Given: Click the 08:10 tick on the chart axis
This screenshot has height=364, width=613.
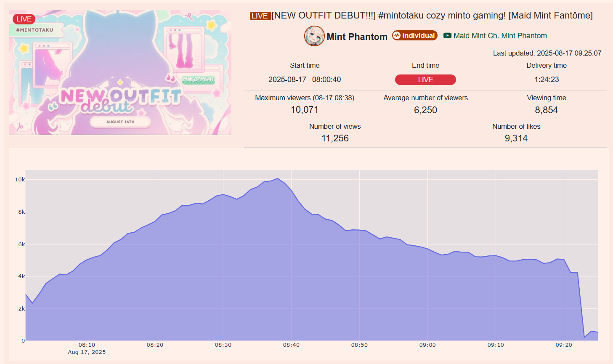Looking at the screenshot, I should click(x=87, y=345).
